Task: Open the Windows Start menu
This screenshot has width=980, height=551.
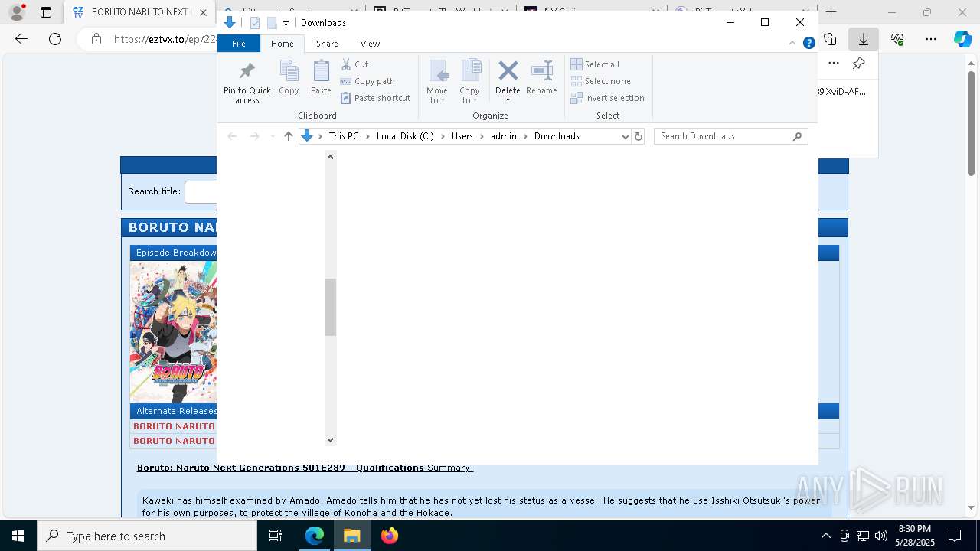Action: (18, 536)
